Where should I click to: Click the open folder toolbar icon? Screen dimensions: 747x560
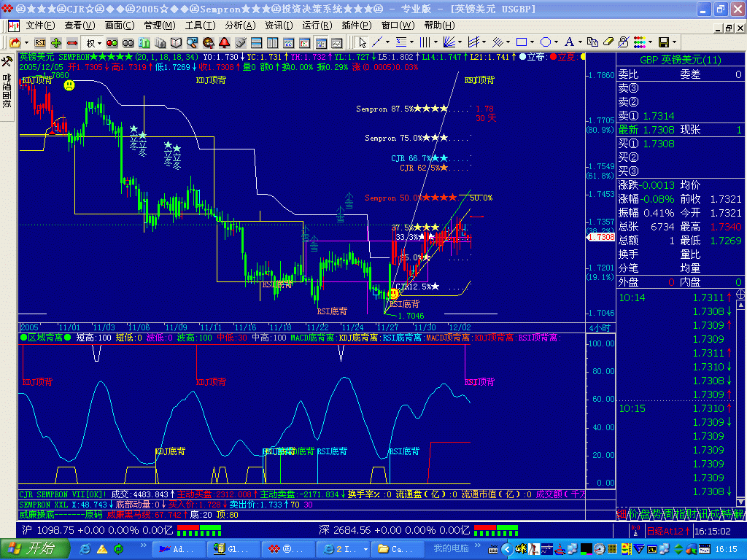pyautogui.click(x=16, y=43)
